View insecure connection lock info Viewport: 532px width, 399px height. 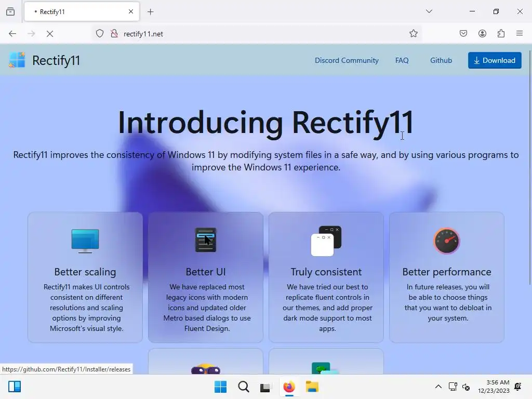(114, 34)
